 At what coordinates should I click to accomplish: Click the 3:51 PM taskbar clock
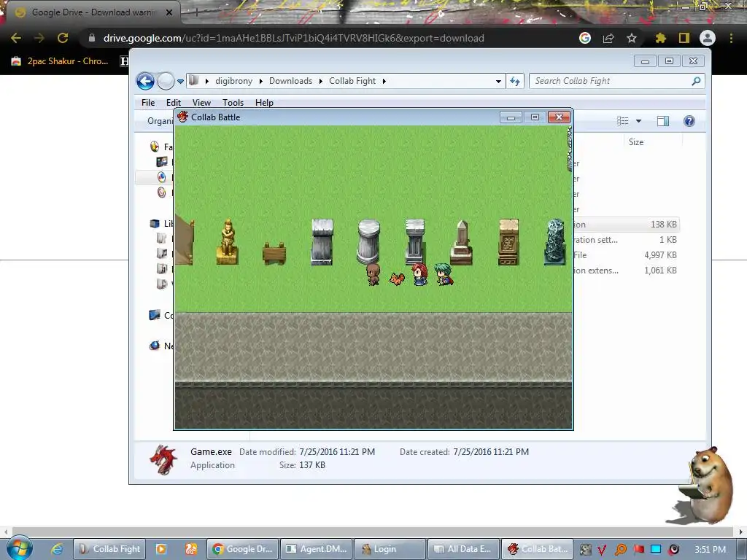[711, 549]
